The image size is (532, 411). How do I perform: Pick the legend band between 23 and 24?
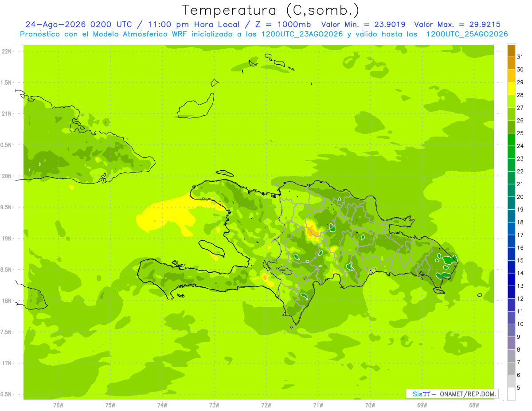511,152
